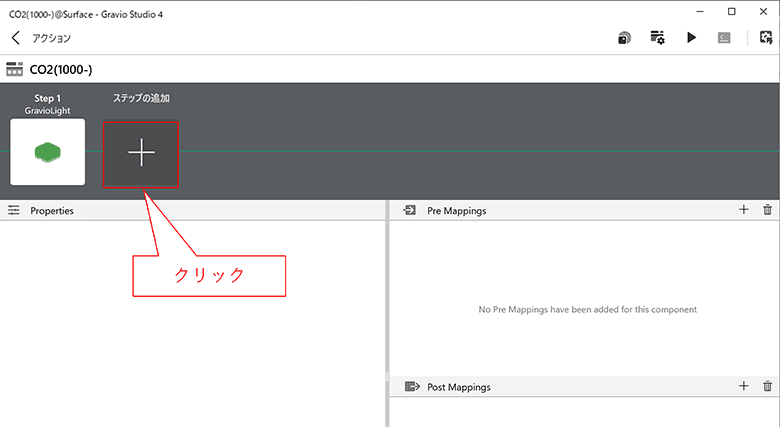Run the action with the play button
This screenshot has height=427, width=780.
coord(691,38)
